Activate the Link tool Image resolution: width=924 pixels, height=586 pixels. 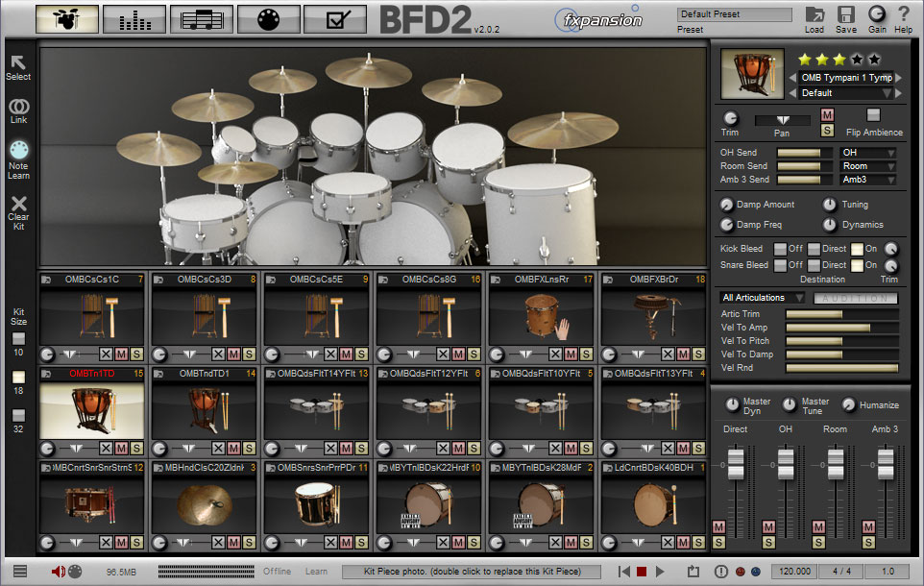tap(18, 106)
